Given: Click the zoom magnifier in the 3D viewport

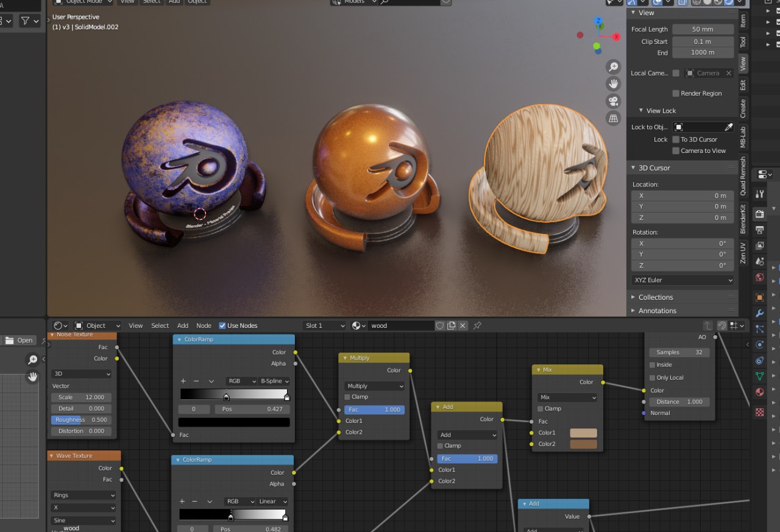Looking at the screenshot, I should coord(613,66).
